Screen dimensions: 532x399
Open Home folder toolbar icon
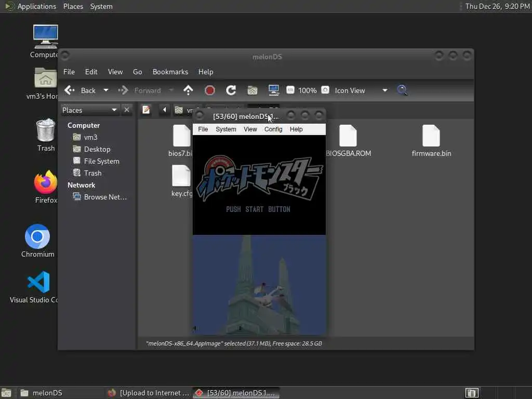point(252,90)
